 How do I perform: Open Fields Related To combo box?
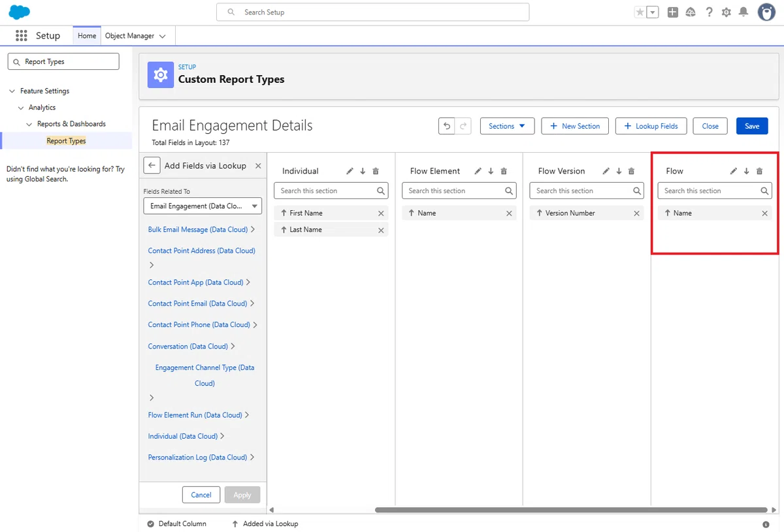(203, 206)
